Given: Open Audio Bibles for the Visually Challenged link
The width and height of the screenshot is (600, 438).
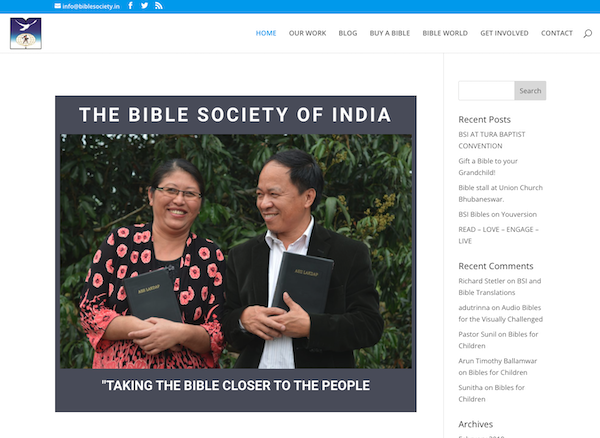Looking at the screenshot, I should (501, 313).
